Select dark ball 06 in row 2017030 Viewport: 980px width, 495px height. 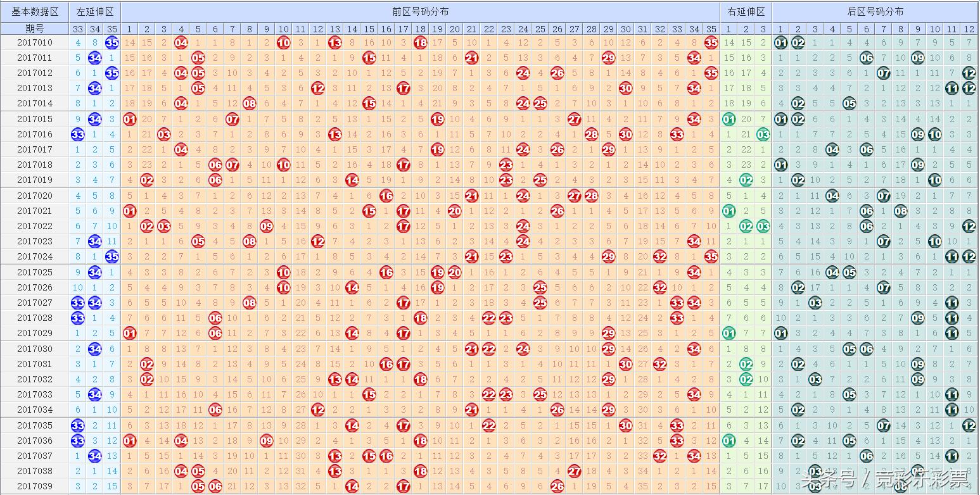867,349
